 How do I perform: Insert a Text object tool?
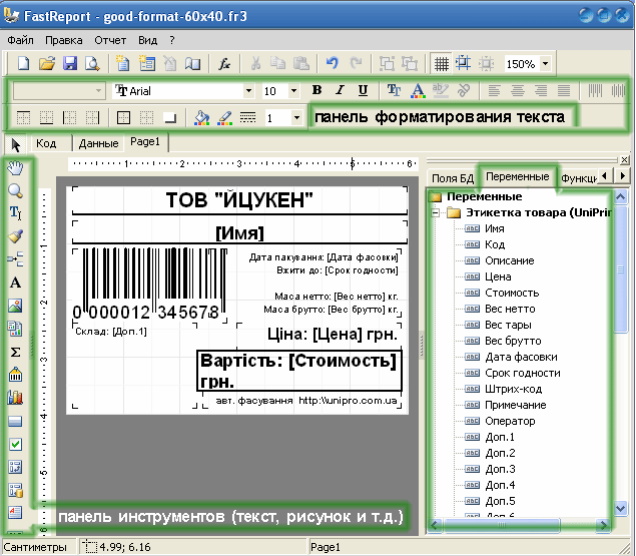(16, 283)
